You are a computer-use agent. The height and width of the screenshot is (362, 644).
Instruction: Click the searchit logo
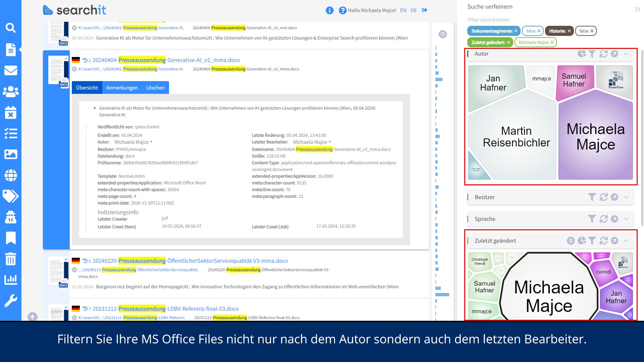click(74, 10)
